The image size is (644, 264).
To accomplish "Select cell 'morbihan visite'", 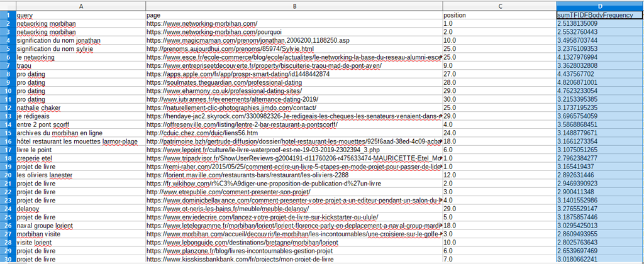I will pyautogui.click(x=81, y=234).
